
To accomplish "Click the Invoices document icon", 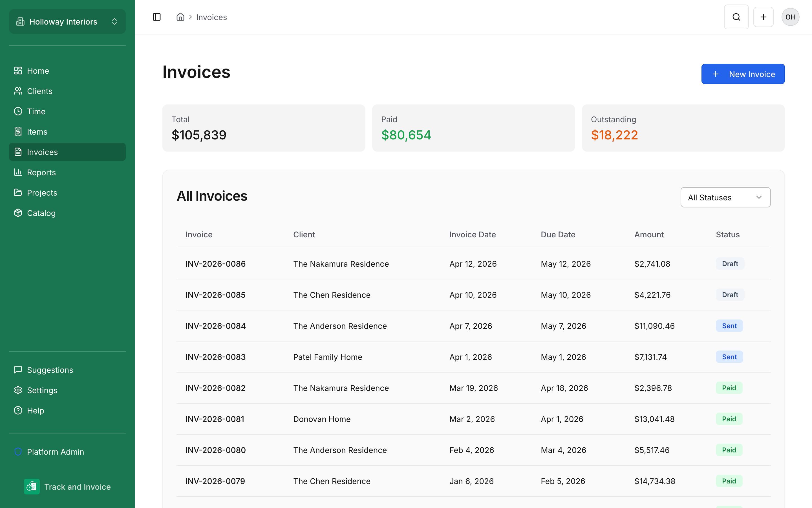I will tap(18, 152).
